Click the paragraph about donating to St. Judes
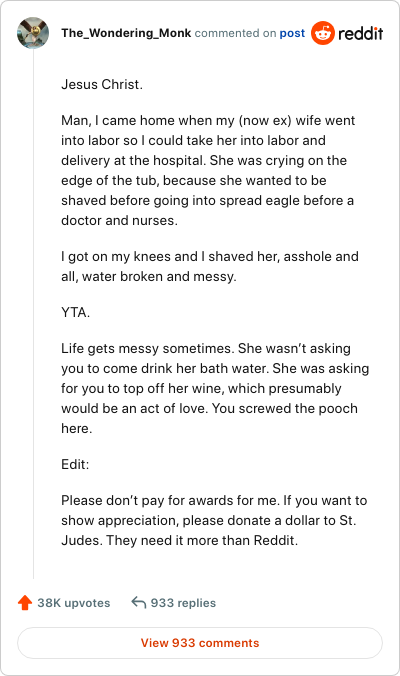Viewport: 400px width, 676px height. point(214,520)
